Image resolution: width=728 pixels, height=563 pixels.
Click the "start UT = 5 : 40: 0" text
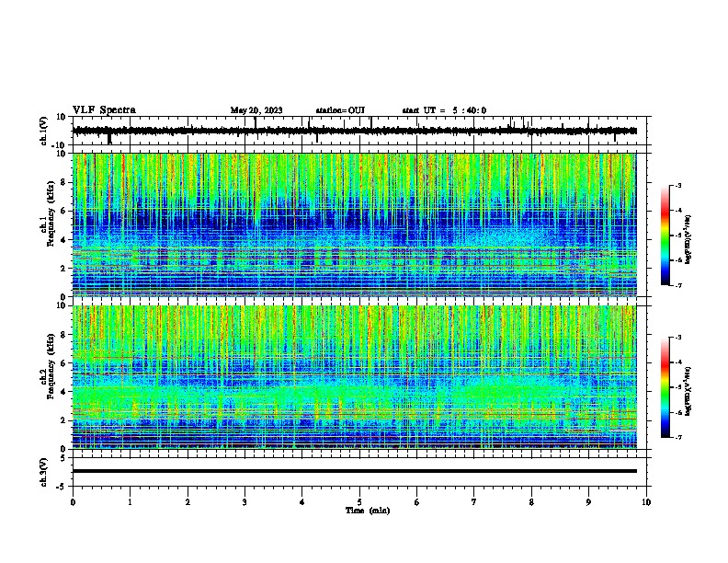(444, 110)
